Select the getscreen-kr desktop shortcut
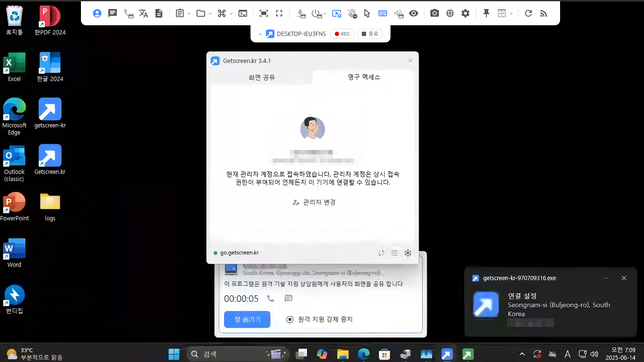The height and width of the screenshot is (362, 644). [50, 114]
